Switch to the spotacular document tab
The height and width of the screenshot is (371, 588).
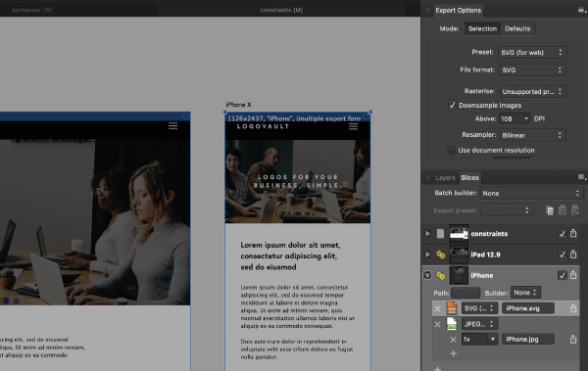[32, 10]
